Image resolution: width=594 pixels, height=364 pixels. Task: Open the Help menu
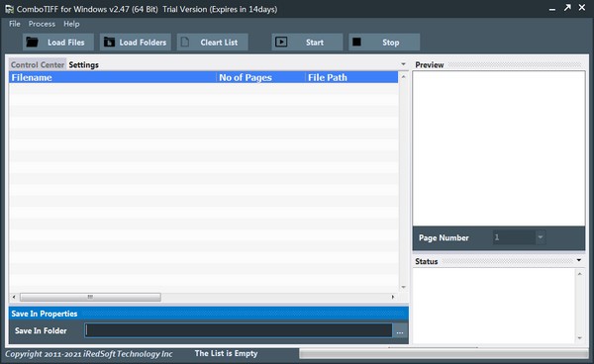coord(71,24)
